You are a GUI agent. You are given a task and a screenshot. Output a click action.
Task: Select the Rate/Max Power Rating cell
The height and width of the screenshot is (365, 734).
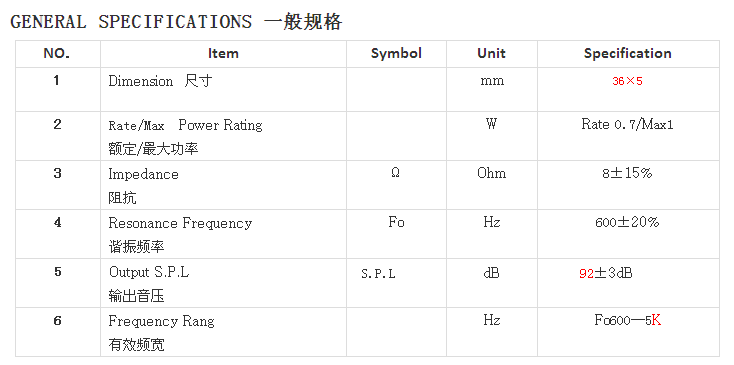pos(223,136)
